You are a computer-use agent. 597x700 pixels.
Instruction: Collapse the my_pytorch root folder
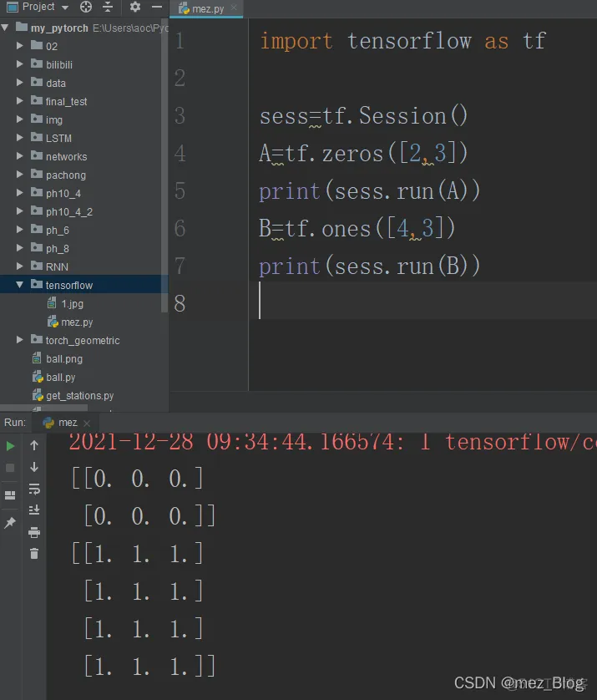coord(5,28)
